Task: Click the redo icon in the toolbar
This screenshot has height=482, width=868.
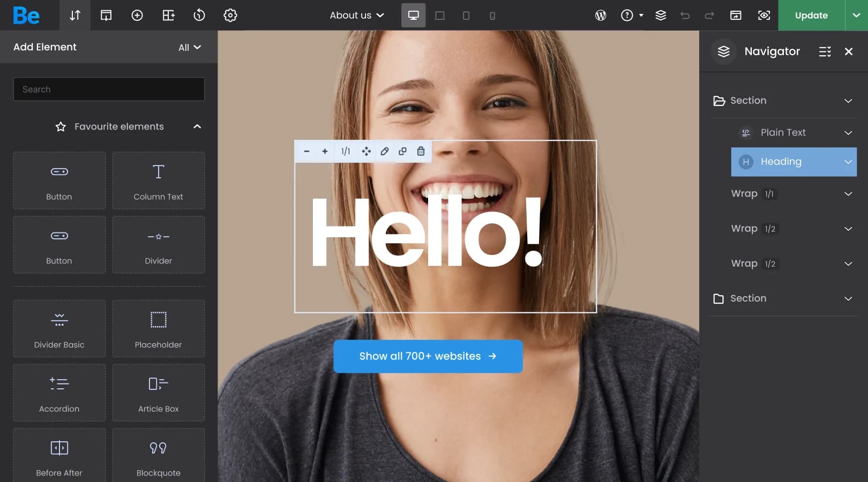Action: point(709,16)
